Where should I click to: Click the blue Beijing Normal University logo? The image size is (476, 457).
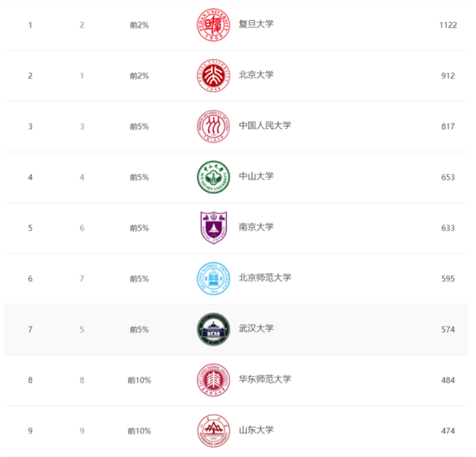(x=212, y=278)
